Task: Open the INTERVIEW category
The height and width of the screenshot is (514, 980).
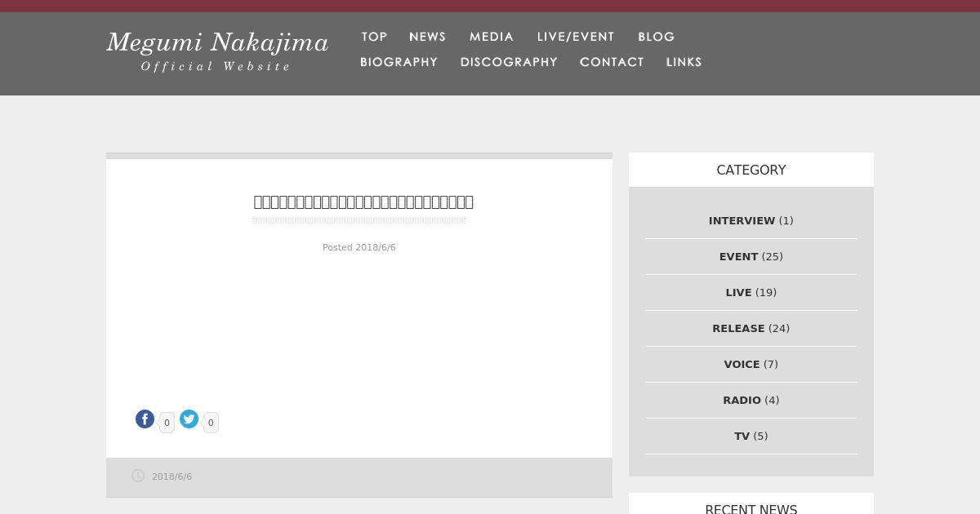Action: [x=742, y=220]
